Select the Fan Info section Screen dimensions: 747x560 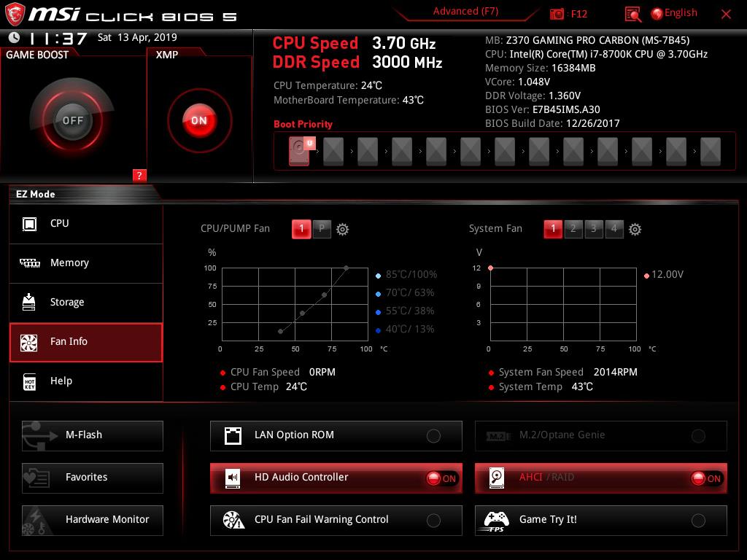click(x=86, y=343)
